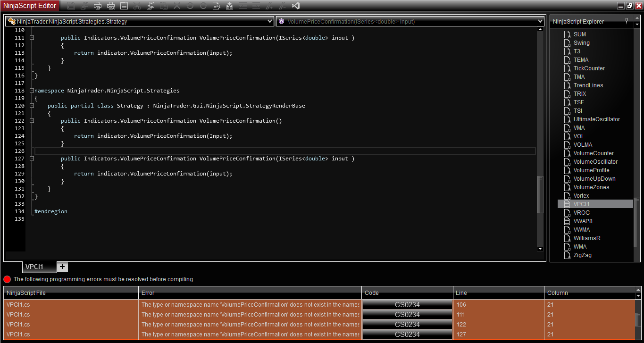Viewport: 644px width, 343px height.
Task: Click CS0234 code button for line 111
Action: pos(407,315)
